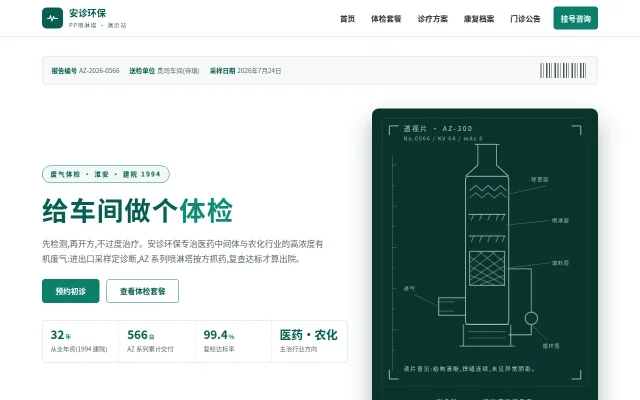
Task: Click the barcode graphic in report bar
Action: tap(563, 71)
